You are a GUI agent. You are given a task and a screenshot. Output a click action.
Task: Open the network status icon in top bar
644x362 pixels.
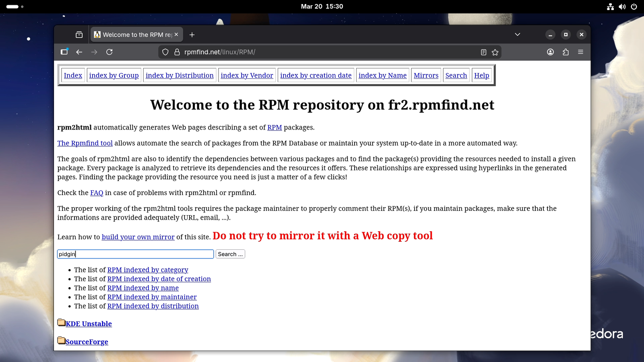(611, 6)
